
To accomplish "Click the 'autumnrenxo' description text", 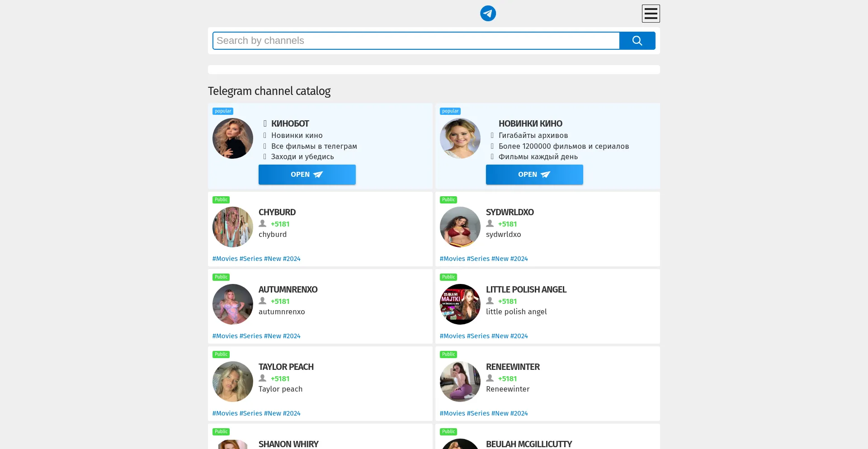I will (x=282, y=312).
